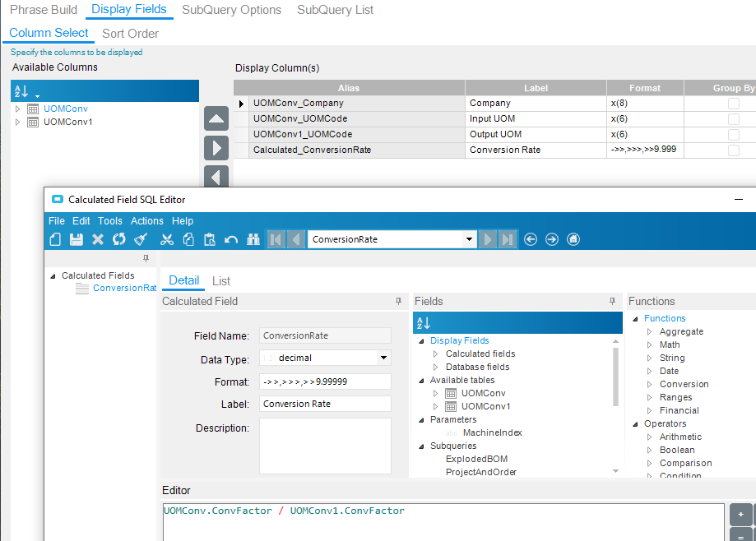The width and height of the screenshot is (756, 541).
Task: Select ConversionRate in Calculated Fields tree
Action: 124,288
